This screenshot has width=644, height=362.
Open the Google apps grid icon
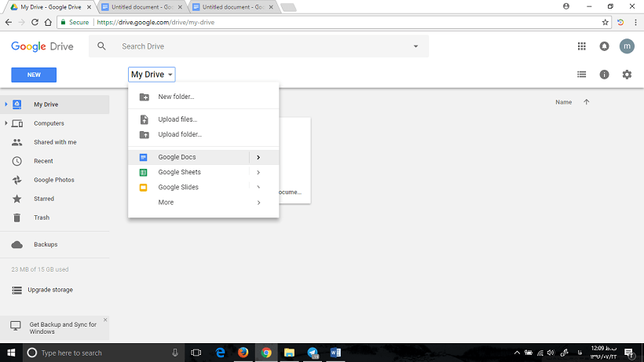(x=582, y=46)
